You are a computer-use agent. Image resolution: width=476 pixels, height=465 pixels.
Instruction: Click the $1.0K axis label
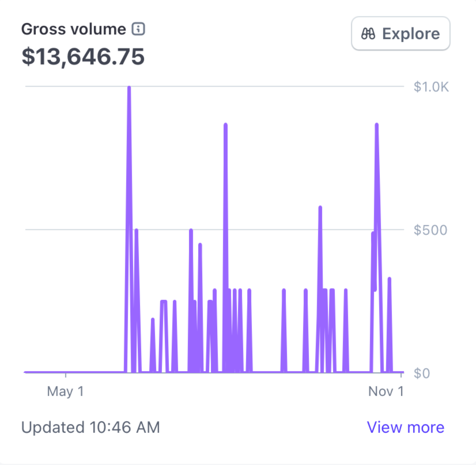point(431,86)
